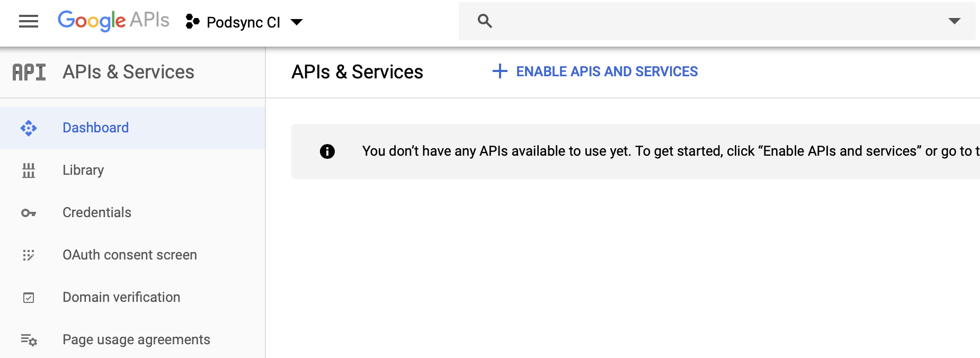980x358 pixels.
Task: Expand the search bar dropdown arrow
Action: (x=954, y=21)
